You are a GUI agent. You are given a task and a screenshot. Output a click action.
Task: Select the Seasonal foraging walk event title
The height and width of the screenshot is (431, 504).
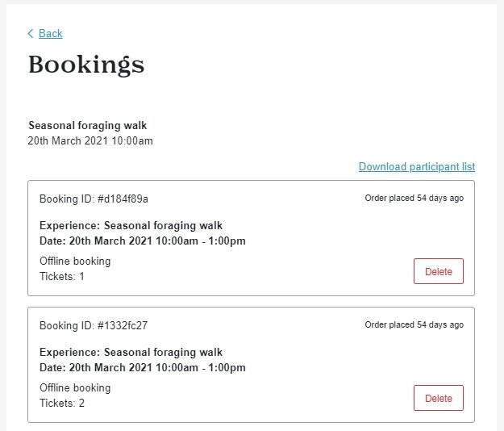point(87,125)
